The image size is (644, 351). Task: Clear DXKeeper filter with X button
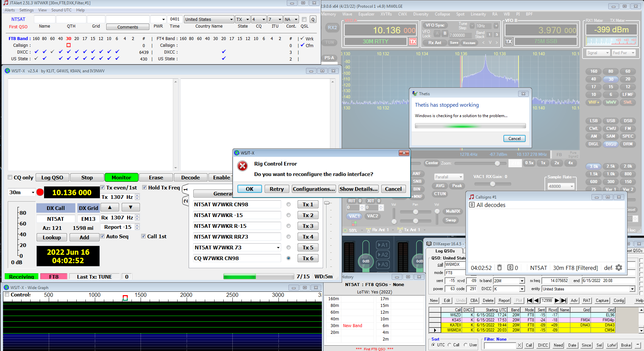click(519, 345)
